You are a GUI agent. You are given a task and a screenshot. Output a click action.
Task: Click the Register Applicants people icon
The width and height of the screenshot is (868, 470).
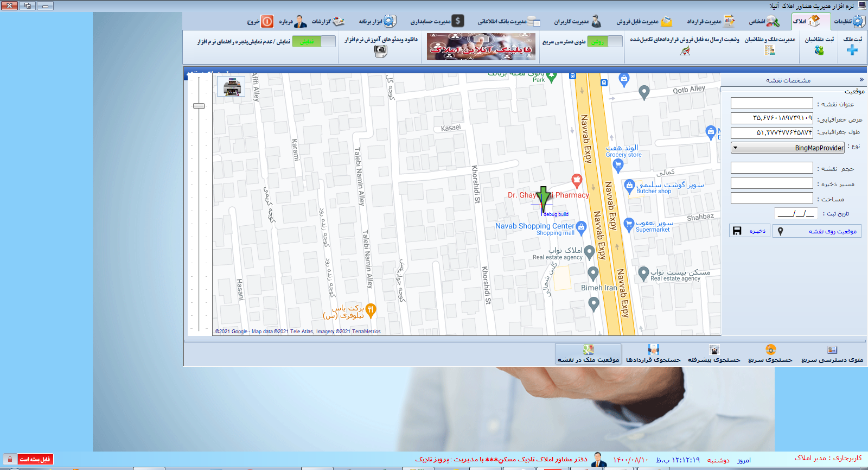pos(819,50)
